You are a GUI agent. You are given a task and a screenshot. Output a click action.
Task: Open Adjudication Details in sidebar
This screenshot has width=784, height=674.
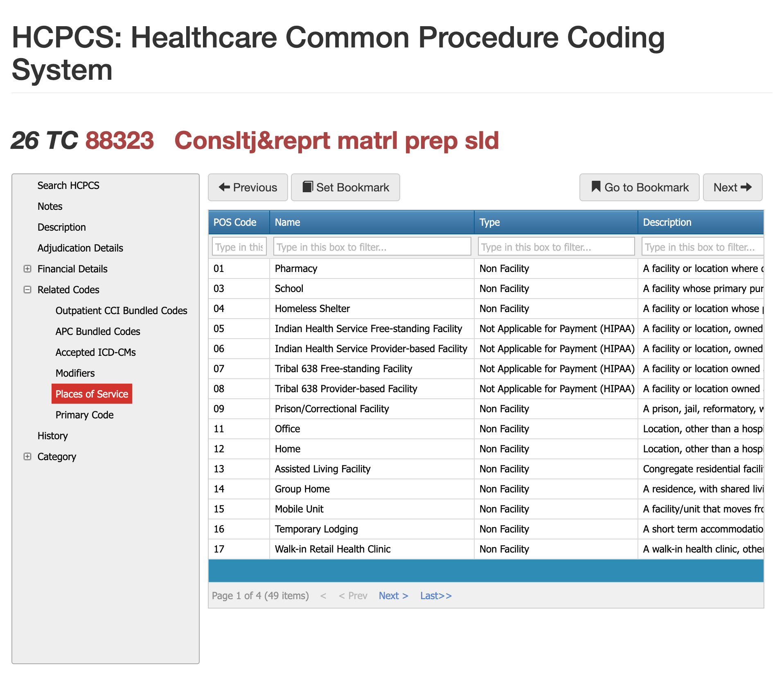click(x=80, y=248)
